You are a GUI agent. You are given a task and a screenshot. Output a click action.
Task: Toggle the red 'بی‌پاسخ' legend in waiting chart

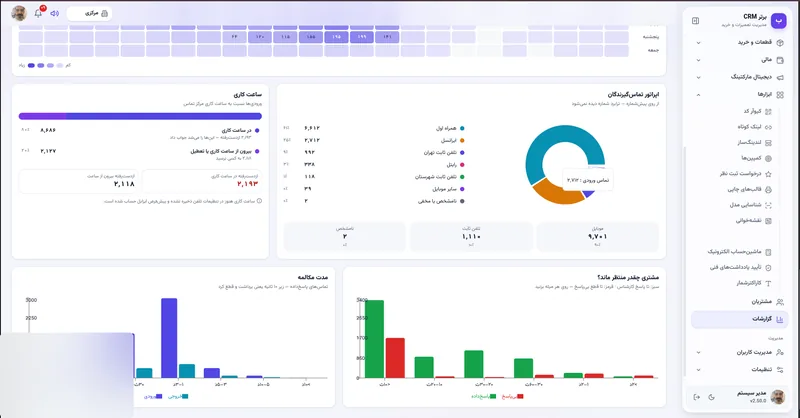click(513, 396)
